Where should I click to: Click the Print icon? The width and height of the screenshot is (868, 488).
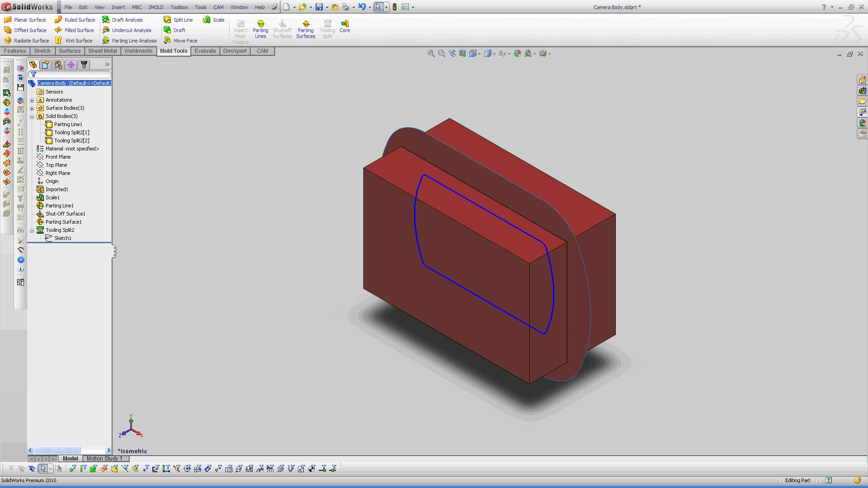(x=346, y=7)
